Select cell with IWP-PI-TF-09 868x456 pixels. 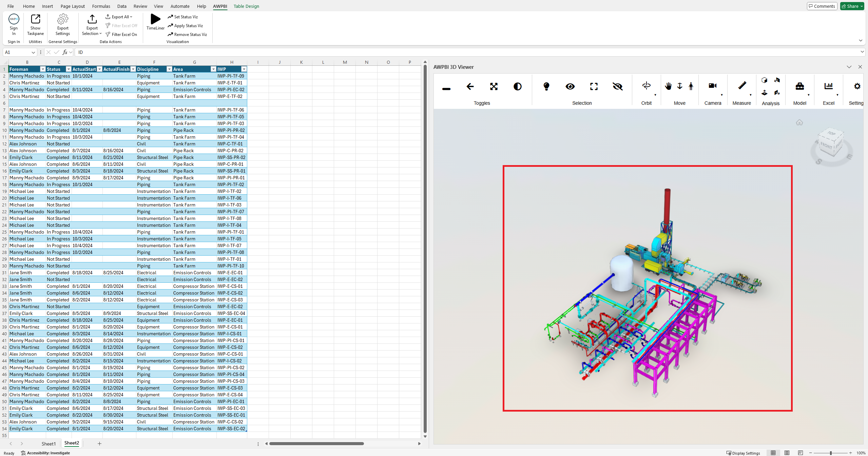point(232,76)
